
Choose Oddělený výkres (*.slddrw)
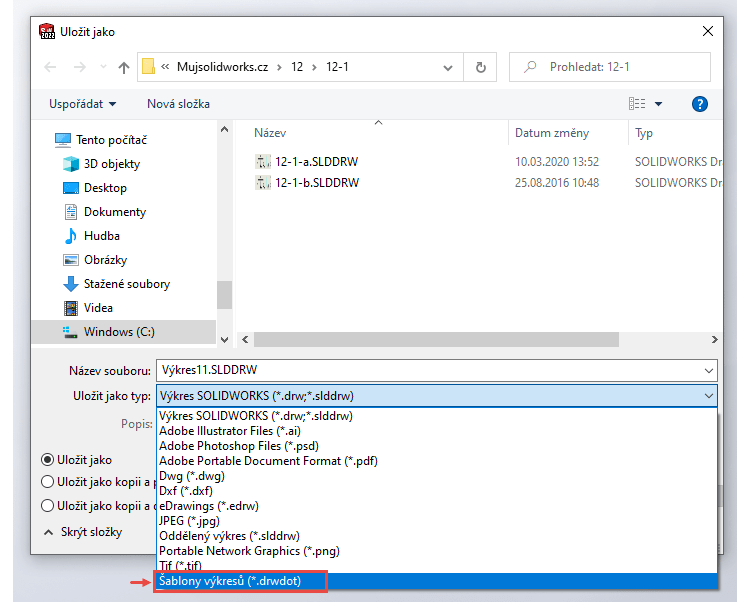[437, 536]
